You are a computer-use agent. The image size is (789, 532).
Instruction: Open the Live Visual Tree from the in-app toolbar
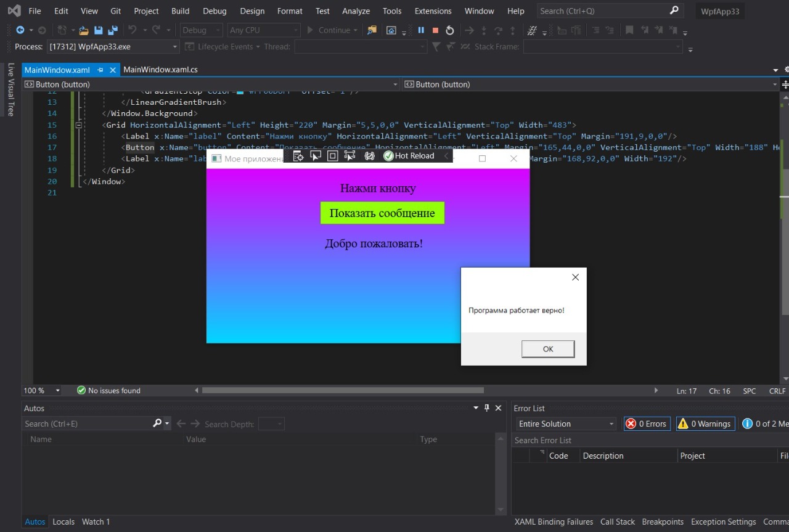tap(298, 156)
